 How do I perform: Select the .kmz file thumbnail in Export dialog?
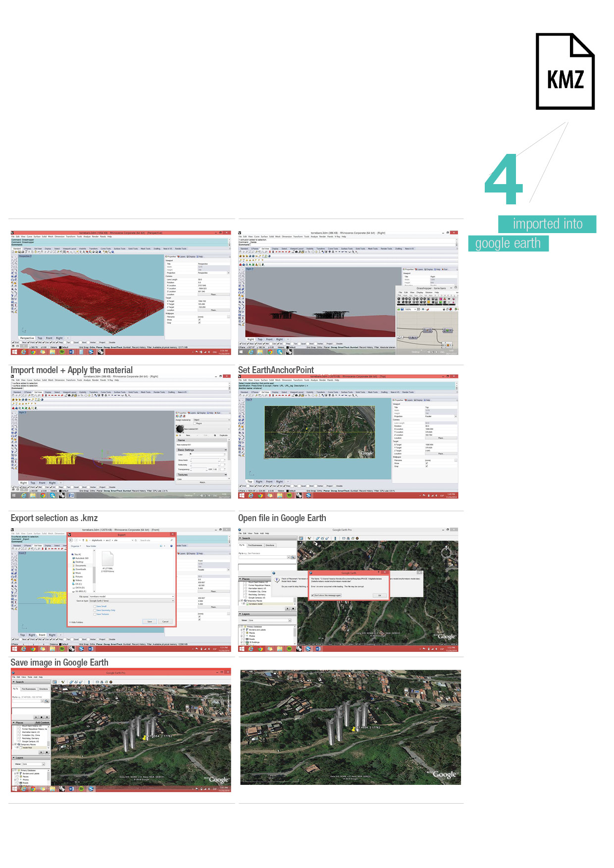click(x=107, y=560)
